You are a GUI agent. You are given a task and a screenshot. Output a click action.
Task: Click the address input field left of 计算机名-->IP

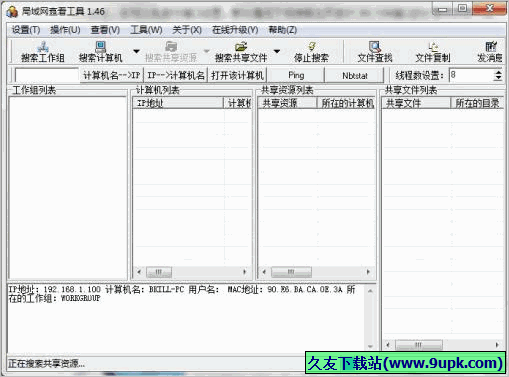[x=47, y=75]
